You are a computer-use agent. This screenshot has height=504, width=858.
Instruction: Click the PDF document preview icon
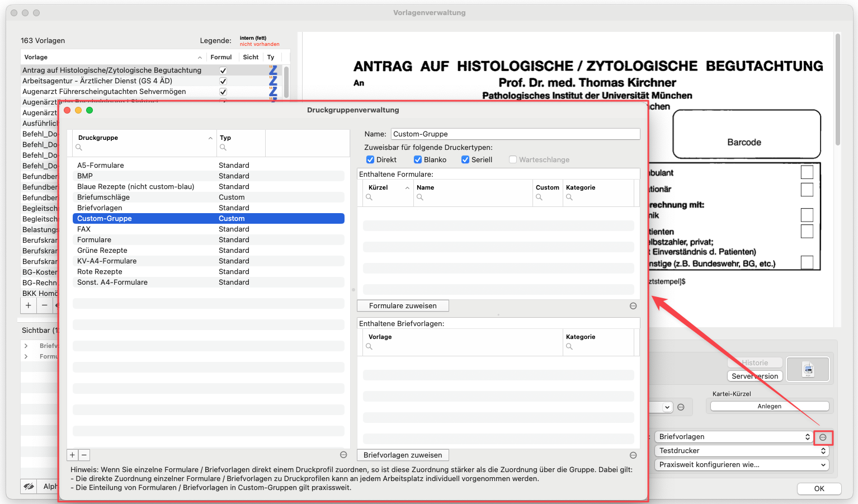coord(808,370)
